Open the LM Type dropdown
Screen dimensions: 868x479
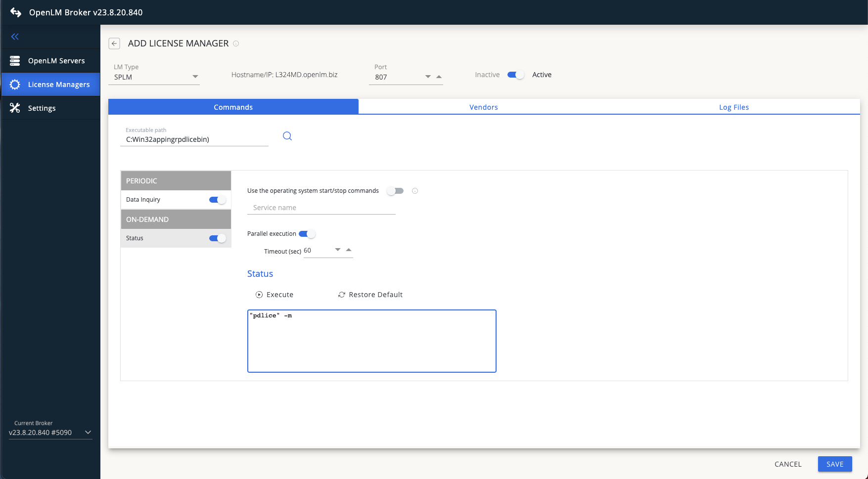click(x=195, y=77)
